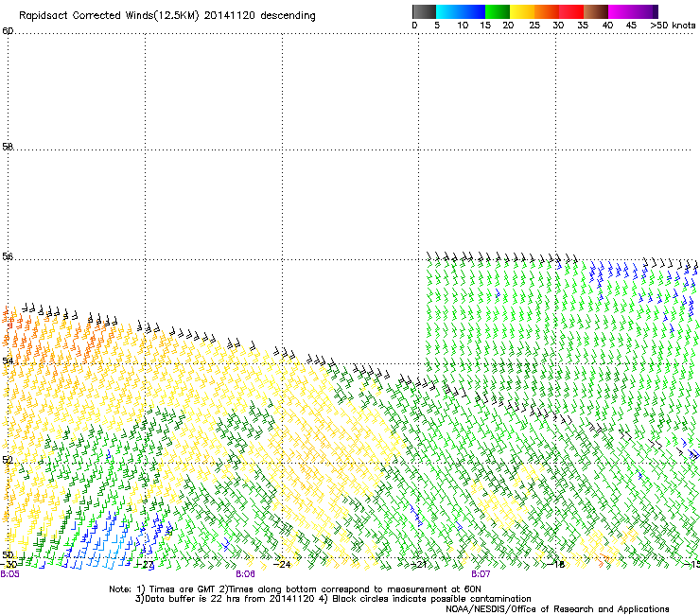Viewport: 700px width, 615px height.
Task: Click the latitude label '58'
Action: coord(8,147)
